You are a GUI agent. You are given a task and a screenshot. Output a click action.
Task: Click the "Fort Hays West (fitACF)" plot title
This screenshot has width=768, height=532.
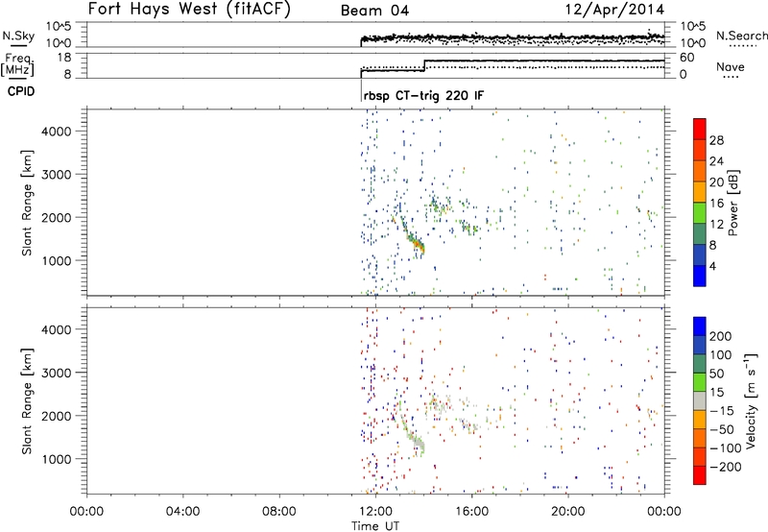pos(189,9)
